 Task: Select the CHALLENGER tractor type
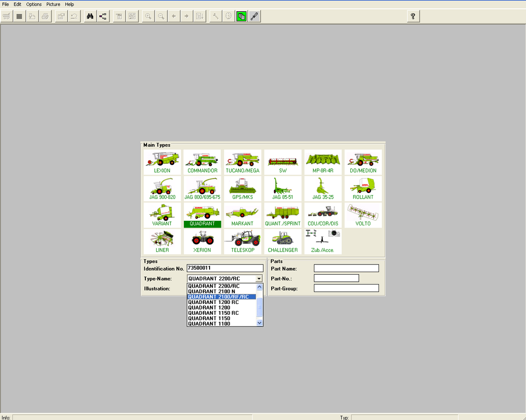pyautogui.click(x=283, y=242)
